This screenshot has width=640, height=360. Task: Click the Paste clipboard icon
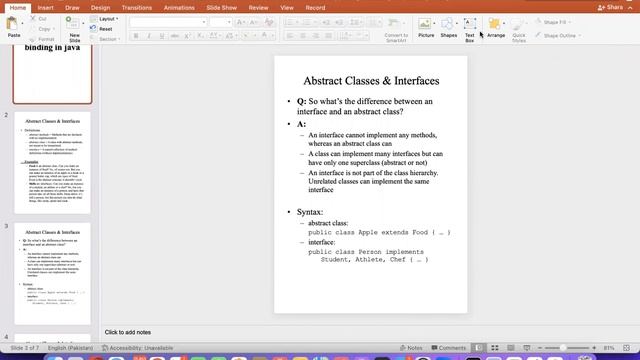click(12, 24)
